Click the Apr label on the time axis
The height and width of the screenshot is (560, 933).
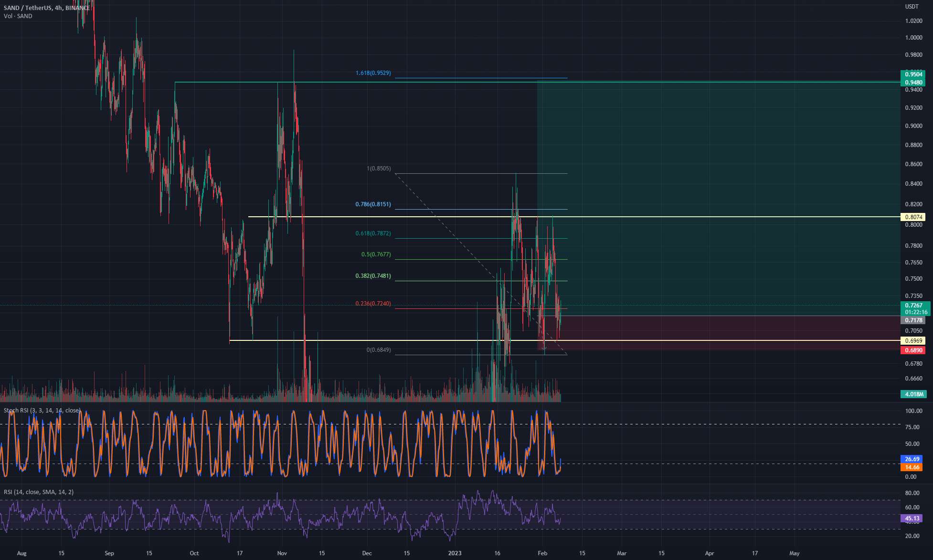coord(710,554)
